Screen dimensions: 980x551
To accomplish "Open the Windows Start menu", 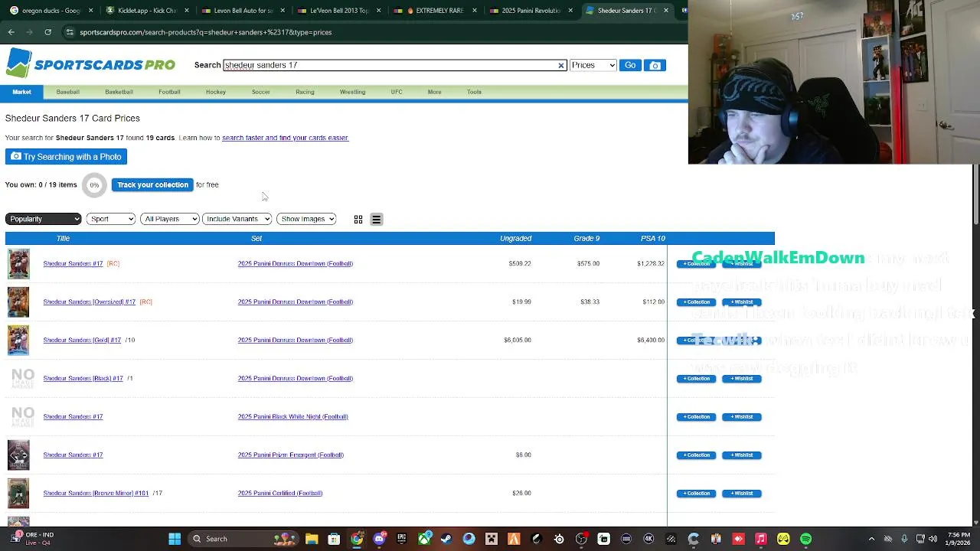I will click(x=175, y=539).
